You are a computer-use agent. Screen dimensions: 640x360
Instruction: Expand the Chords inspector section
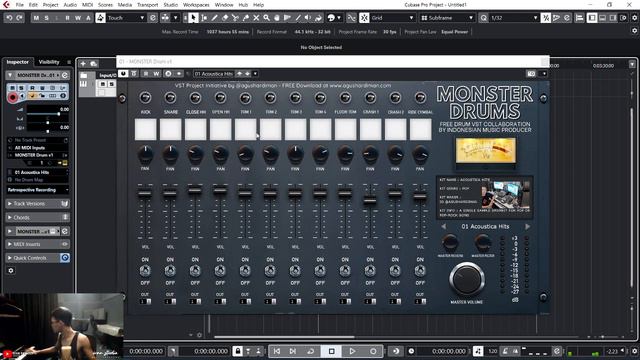pyautogui.click(x=38, y=218)
